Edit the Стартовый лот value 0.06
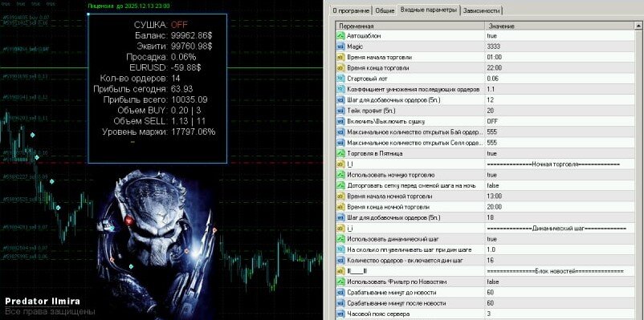 [560, 79]
